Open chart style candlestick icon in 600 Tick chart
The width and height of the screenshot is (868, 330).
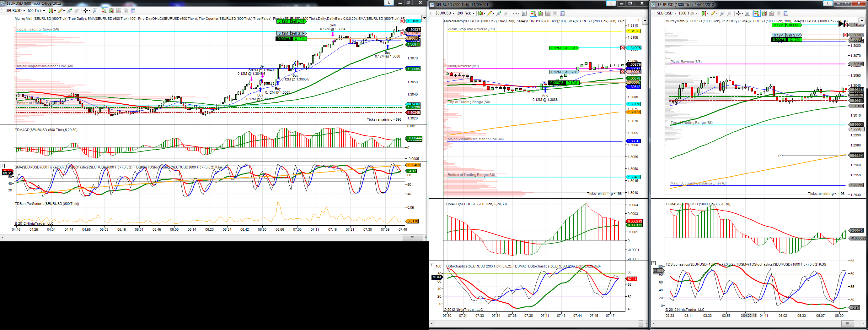51,11
